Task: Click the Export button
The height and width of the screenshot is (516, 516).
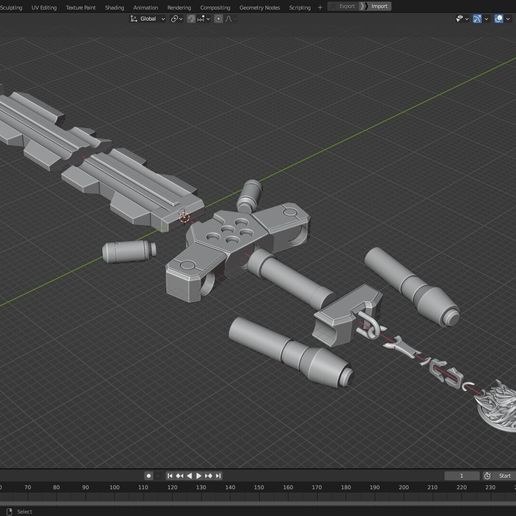Action: 344,6
